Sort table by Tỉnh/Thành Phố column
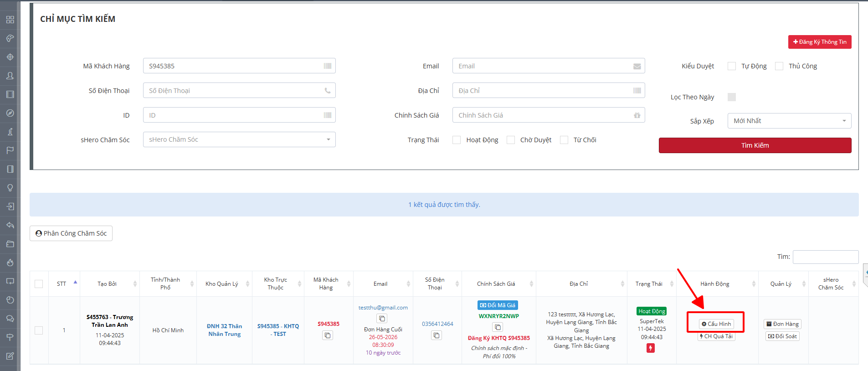Viewport: 868px width, 371px height. [x=168, y=284]
